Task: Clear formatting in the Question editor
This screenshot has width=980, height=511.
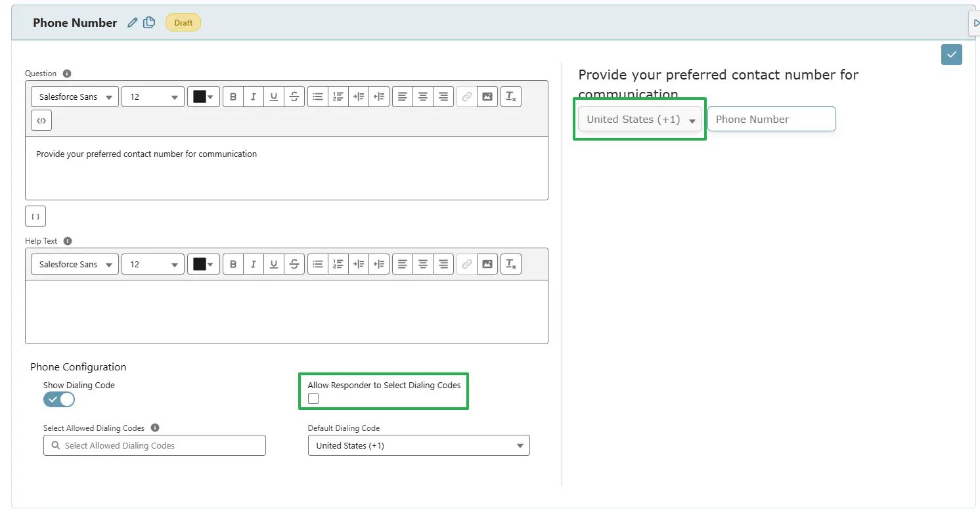Action: click(511, 97)
